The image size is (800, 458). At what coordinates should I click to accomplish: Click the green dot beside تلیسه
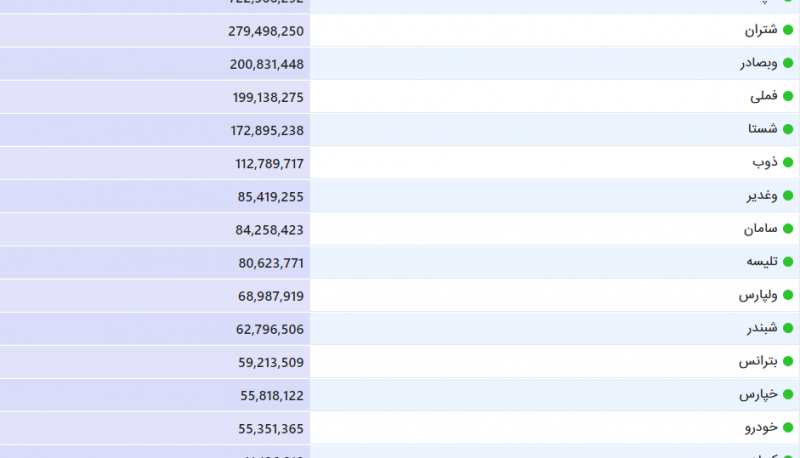pyautogui.click(x=788, y=262)
